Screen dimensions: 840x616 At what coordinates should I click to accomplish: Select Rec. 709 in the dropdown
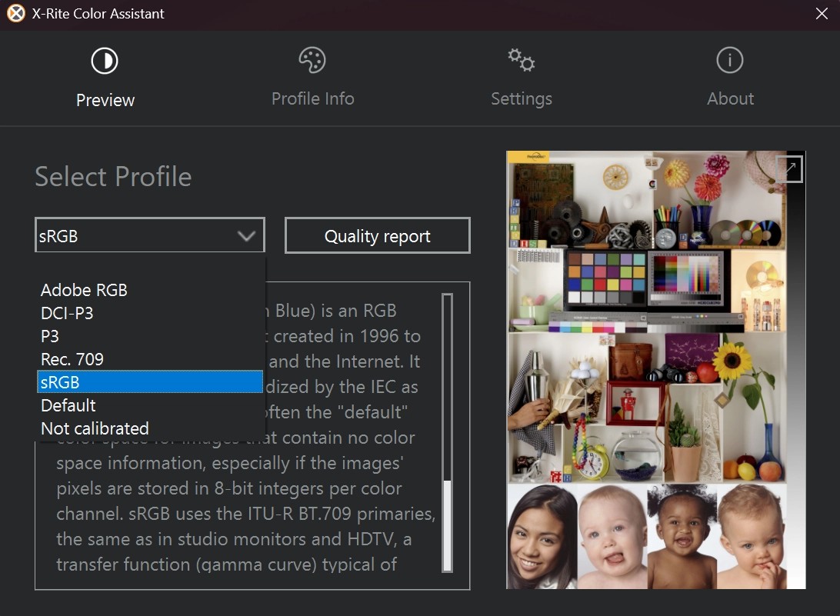pos(72,359)
